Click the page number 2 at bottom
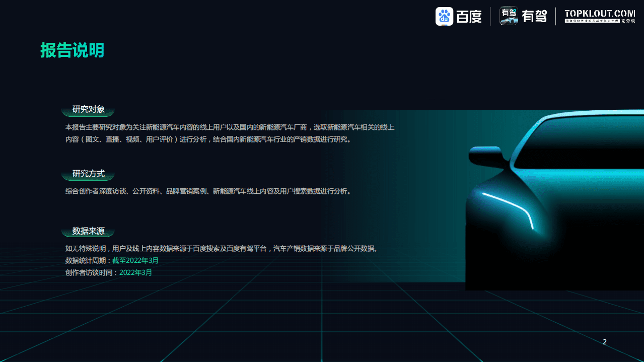This screenshot has height=362, width=644. (x=604, y=342)
